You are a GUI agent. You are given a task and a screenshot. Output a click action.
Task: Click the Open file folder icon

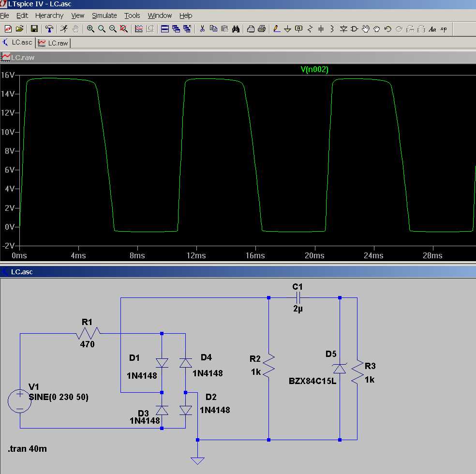[19, 29]
